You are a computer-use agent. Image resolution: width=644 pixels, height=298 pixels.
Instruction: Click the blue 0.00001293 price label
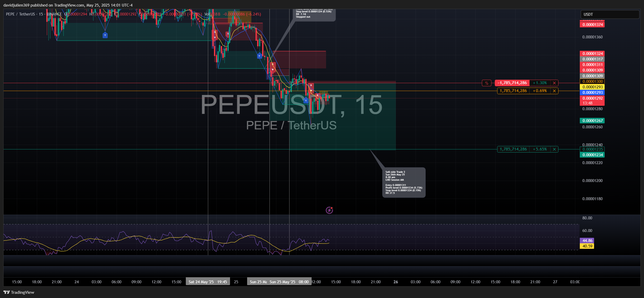point(592,93)
